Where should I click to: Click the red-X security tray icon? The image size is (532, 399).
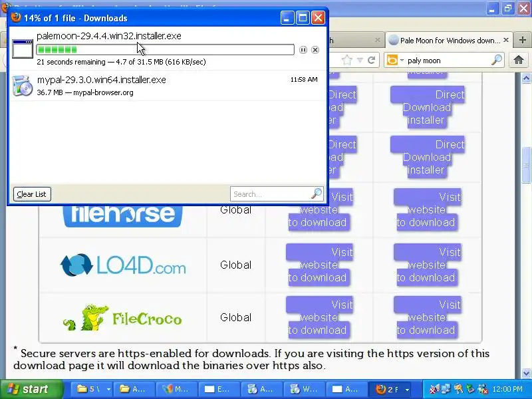click(483, 389)
